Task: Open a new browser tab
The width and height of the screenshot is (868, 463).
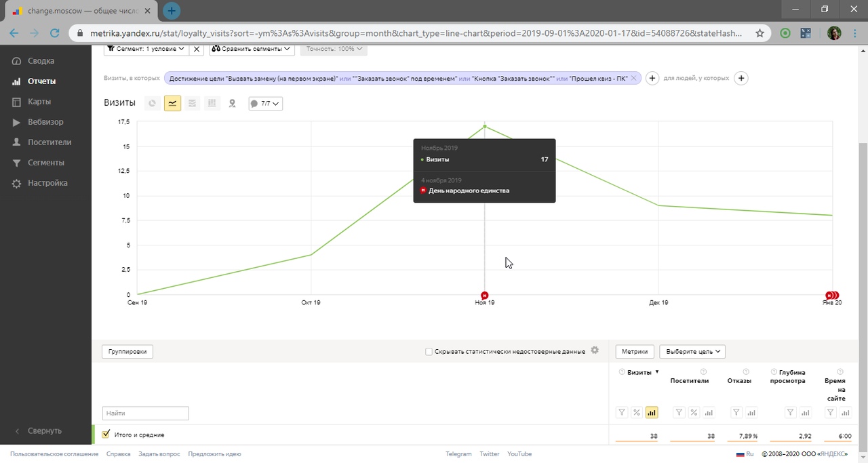Action: (172, 11)
